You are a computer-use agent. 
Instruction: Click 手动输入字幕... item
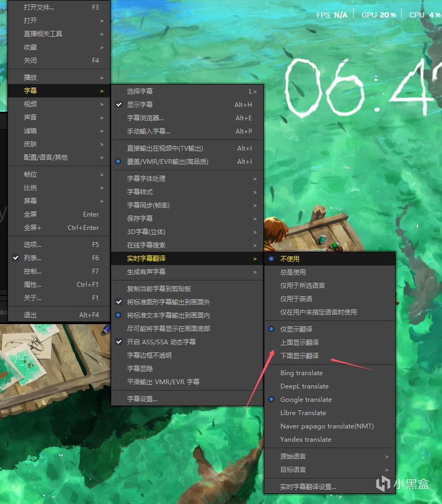pos(187,131)
